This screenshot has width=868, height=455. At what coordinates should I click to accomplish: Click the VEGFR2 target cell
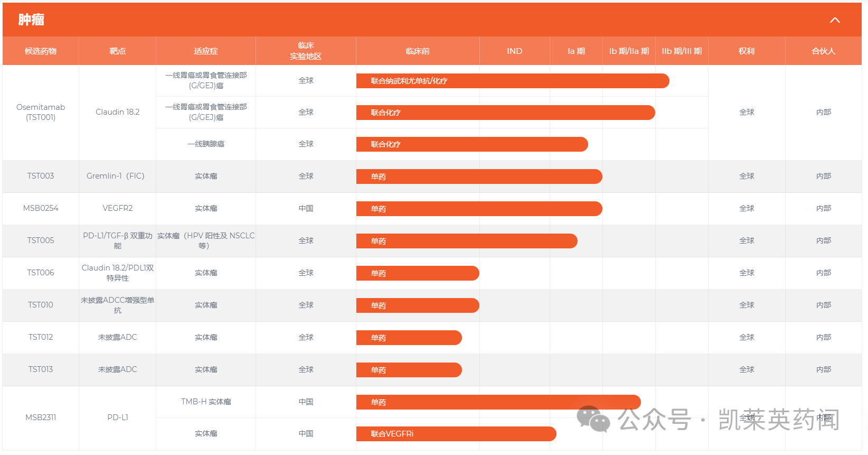pyautogui.click(x=117, y=208)
